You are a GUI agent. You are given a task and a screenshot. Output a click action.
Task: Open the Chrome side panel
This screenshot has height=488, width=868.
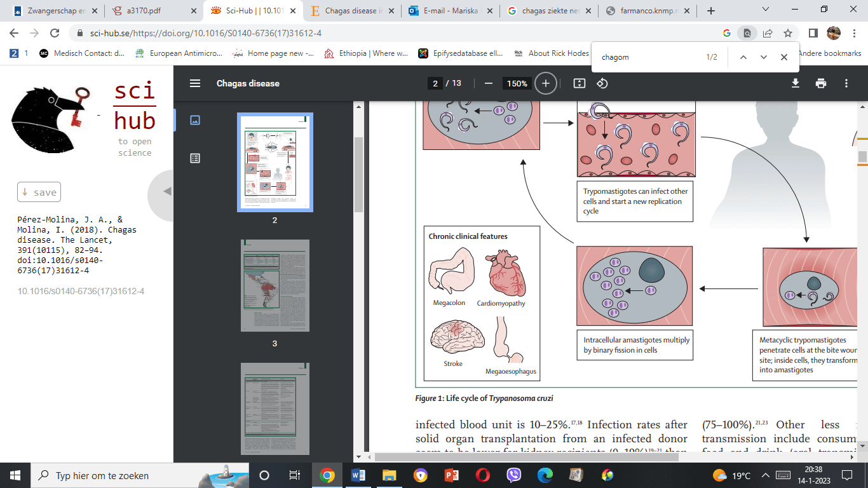coord(813,33)
